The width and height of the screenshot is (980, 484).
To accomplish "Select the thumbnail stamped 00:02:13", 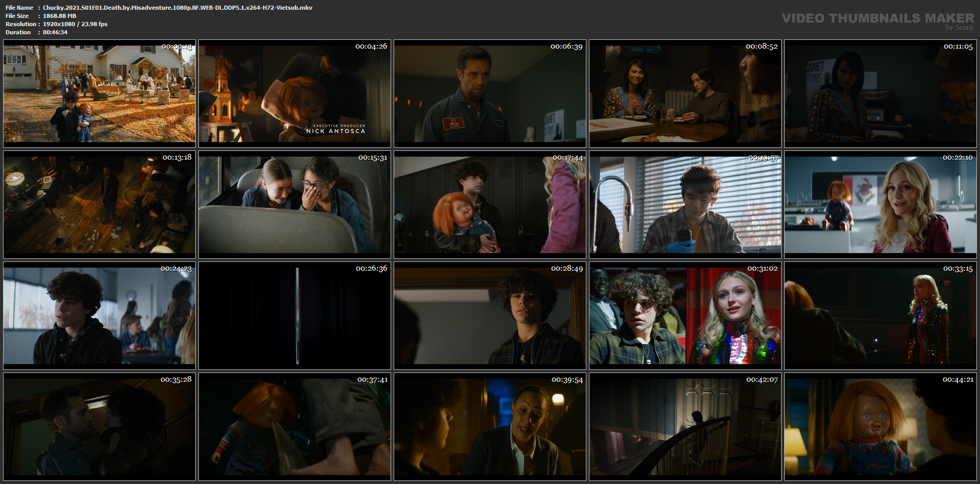I will click(x=99, y=94).
